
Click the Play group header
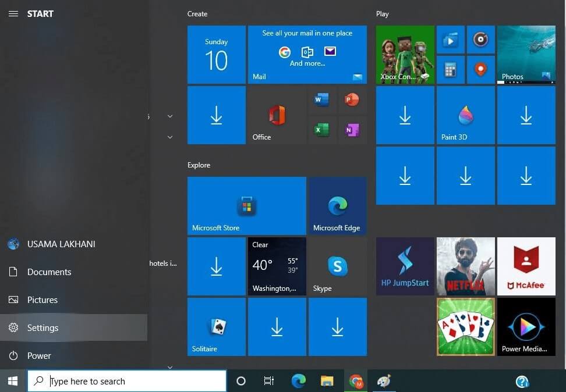pos(382,14)
